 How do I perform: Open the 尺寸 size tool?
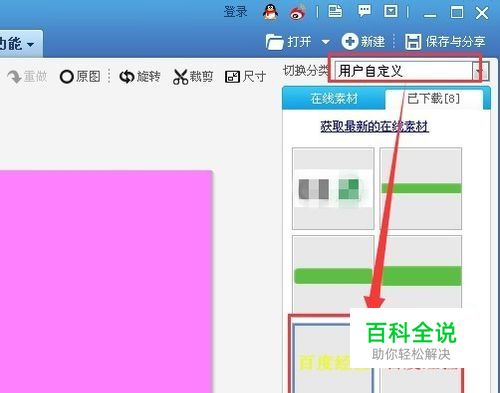(246, 77)
